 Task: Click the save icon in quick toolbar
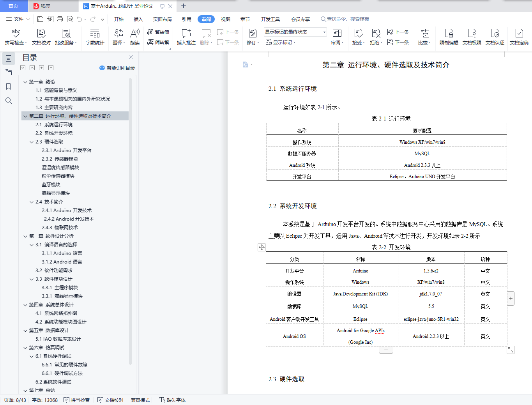[40, 19]
